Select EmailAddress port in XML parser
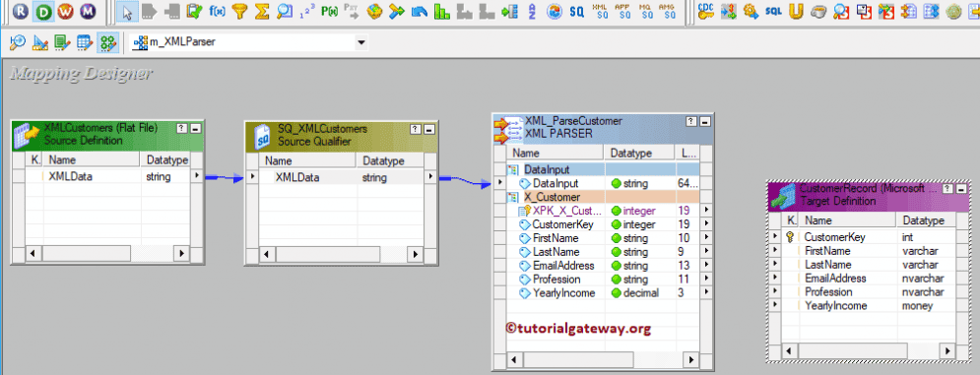 pos(563,266)
